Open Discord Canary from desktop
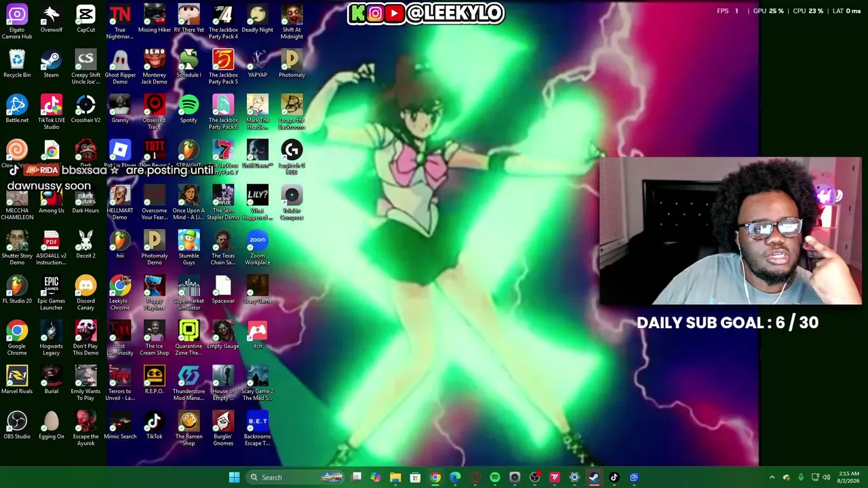Viewport: 868px width, 488px height. (85, 293)
